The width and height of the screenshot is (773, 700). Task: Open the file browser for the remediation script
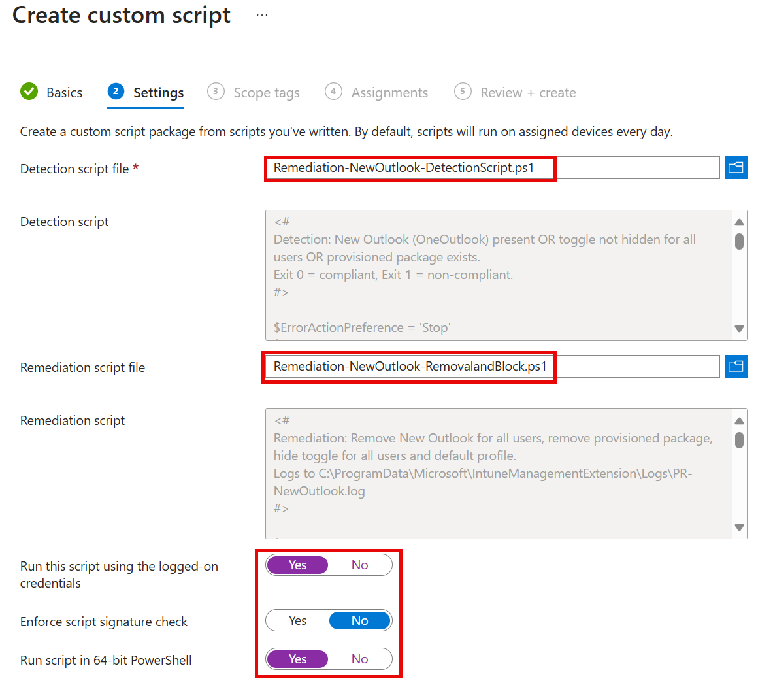[x=736, y=366]
